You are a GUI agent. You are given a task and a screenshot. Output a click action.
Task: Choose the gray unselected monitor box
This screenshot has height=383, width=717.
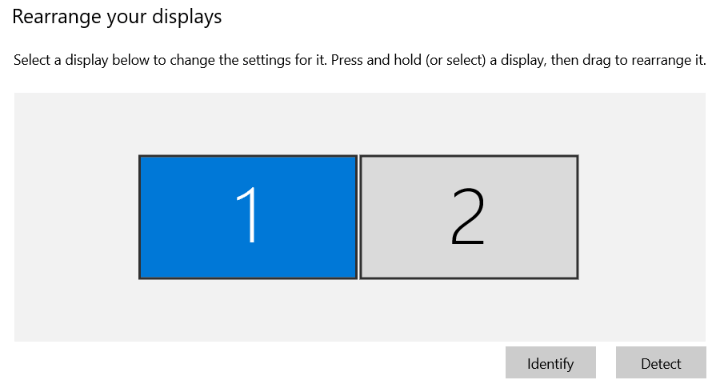pyautogui.click(x=469, y=217)
